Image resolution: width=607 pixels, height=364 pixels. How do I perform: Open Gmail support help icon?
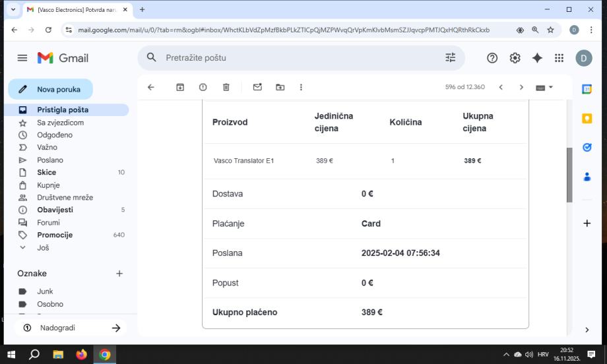[x=492, y=58]
